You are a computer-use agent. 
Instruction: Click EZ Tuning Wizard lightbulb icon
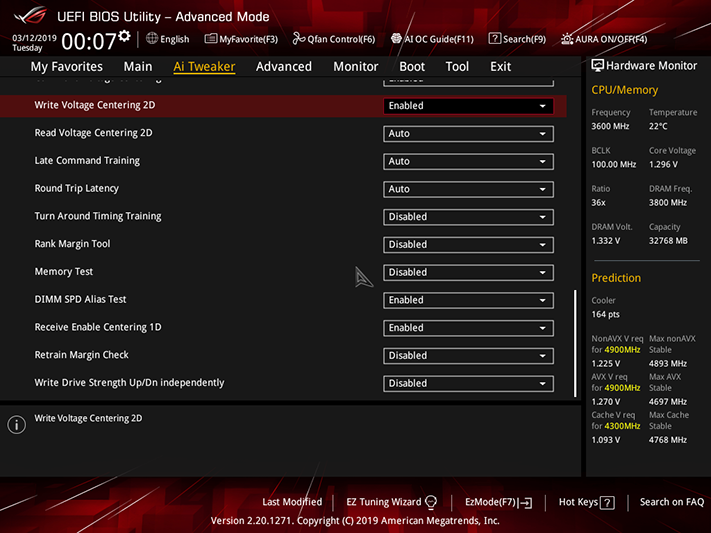pyautogui.click(x=431, y=502)
